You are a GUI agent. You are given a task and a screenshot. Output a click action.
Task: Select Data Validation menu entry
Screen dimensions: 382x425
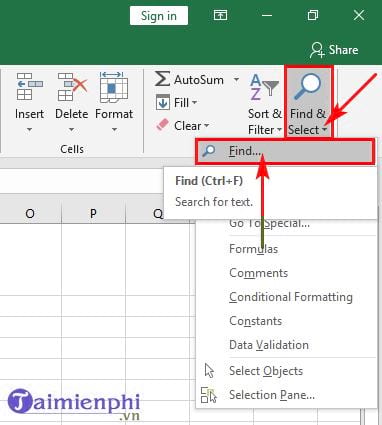(x=286, y=345)
